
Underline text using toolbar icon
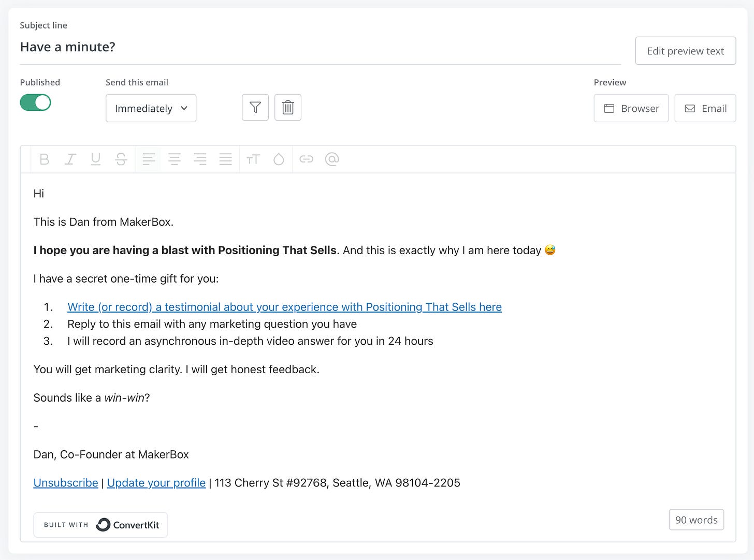95,159
